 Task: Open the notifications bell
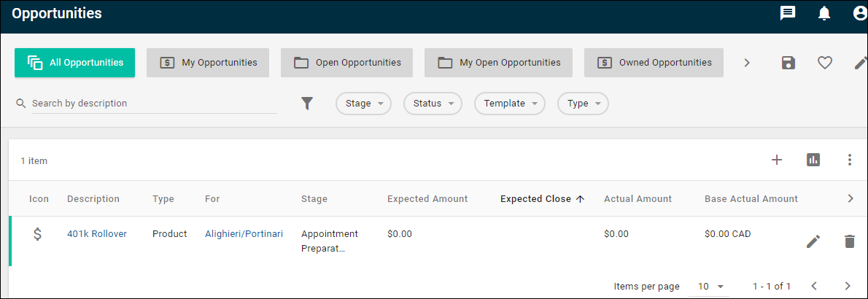(824, 13)
